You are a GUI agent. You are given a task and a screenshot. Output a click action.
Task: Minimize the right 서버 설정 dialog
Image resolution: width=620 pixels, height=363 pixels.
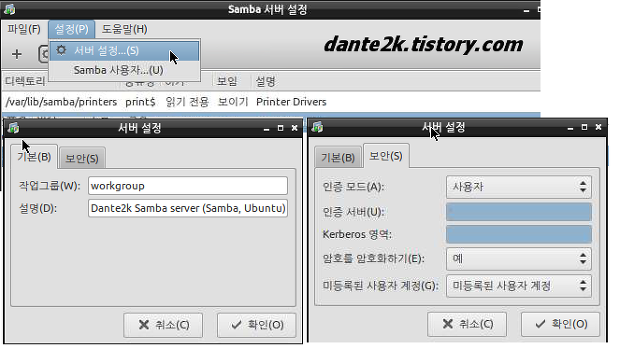pos(570,128)
